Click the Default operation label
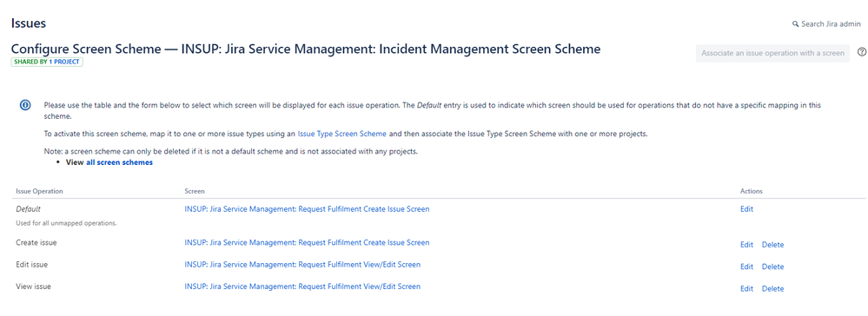 (x=28, y=210)
